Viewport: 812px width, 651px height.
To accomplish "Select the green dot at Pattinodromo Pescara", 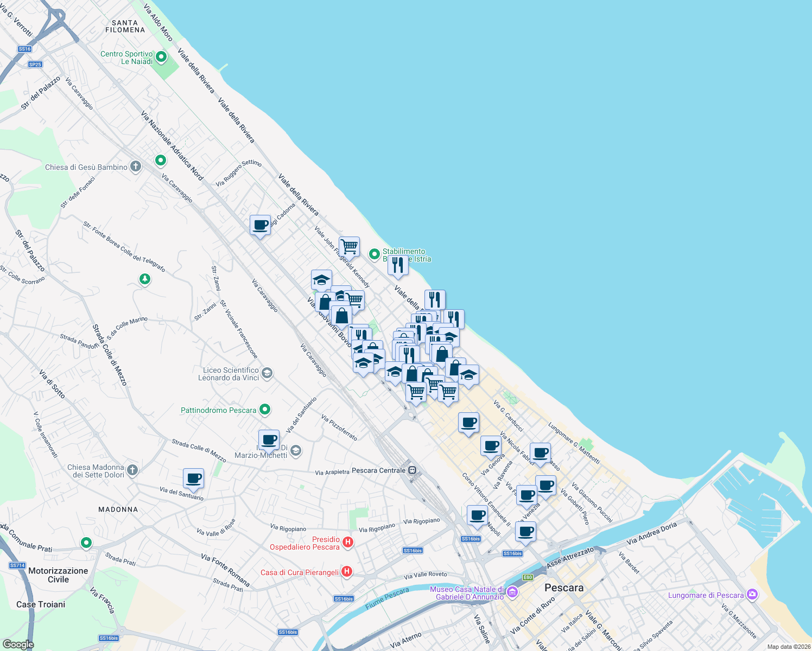I will tap(264, 410).
